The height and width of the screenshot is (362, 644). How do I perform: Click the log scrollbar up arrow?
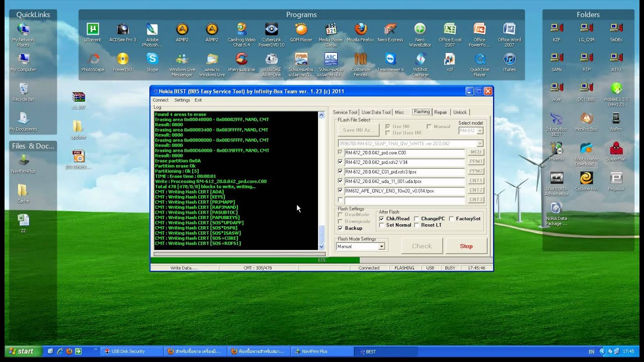click(x=321, y=115)
